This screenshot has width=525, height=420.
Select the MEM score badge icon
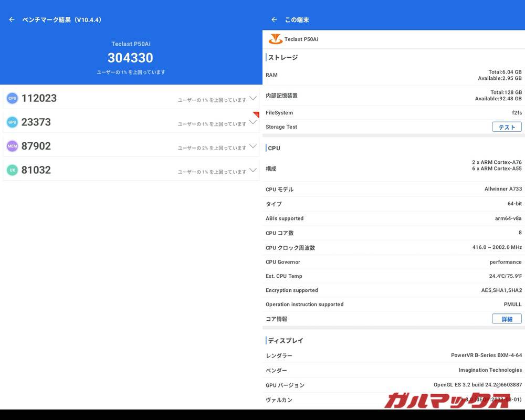(x=12, y=146)
